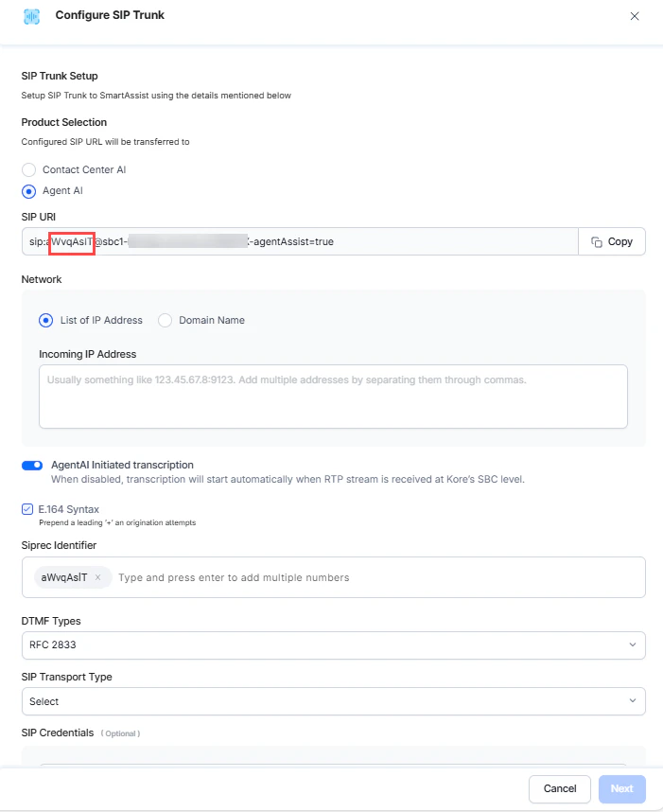Screen dimensions: 663x812
Task: Select the Agent AI option
Action: tap(28, 190)
